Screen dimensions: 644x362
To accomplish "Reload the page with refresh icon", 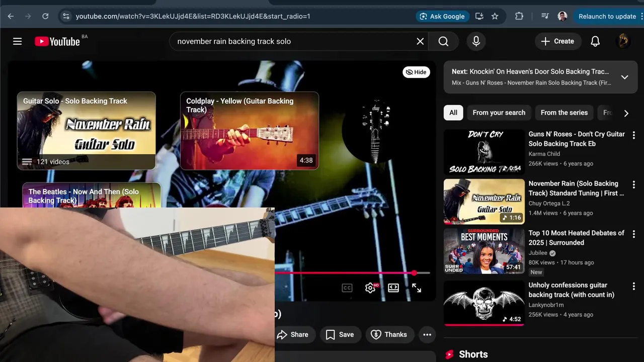I will tap(45, 16).
